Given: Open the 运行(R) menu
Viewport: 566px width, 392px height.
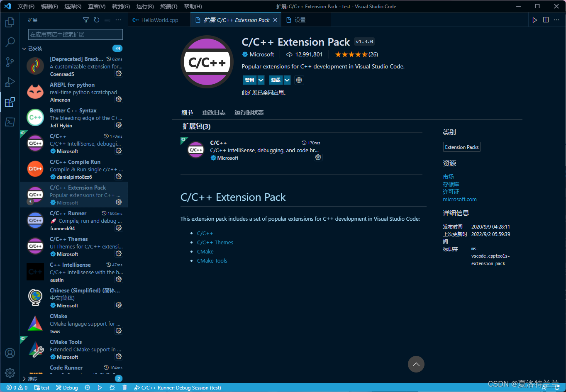Looking at the screenshot, I should (x=145, y=6).
